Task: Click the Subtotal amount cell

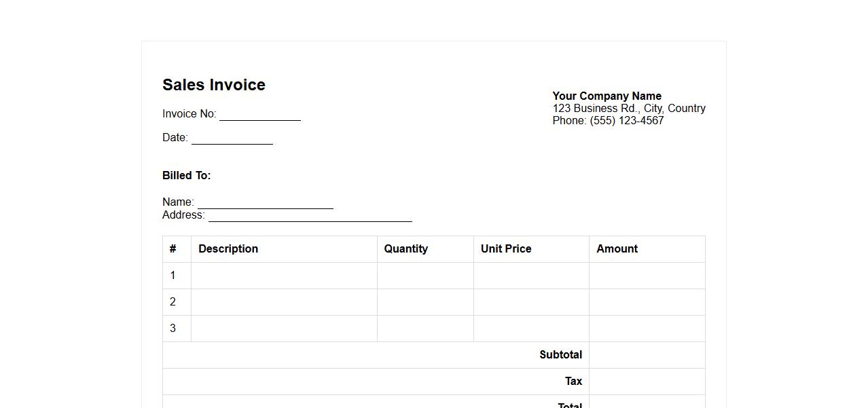Action: coord(647,355)
